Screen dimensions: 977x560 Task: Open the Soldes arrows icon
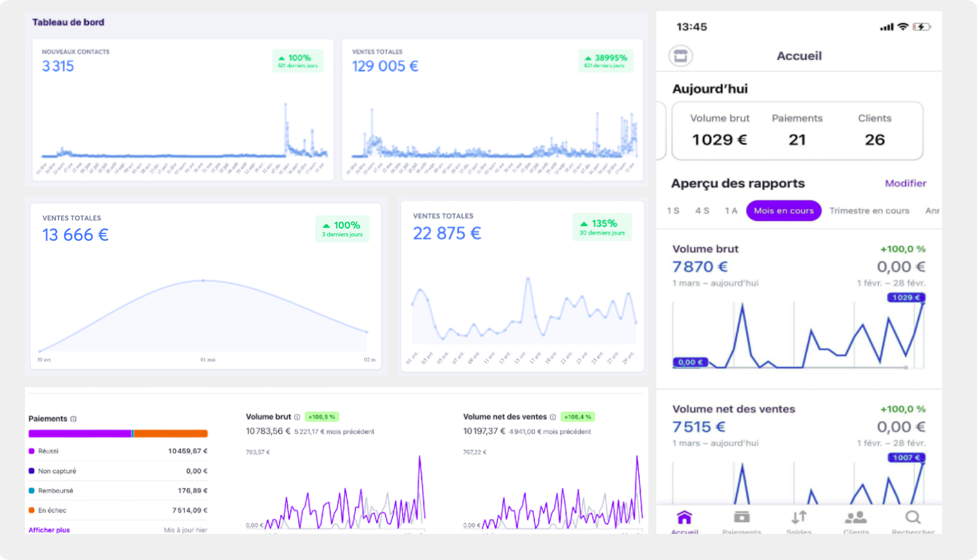click(x=799, y=518)
